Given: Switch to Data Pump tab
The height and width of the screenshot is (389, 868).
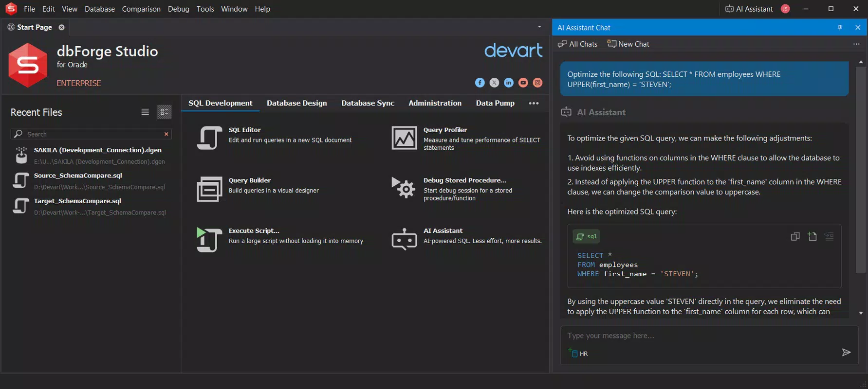Looking at the screenshot, I should point(495,103).
